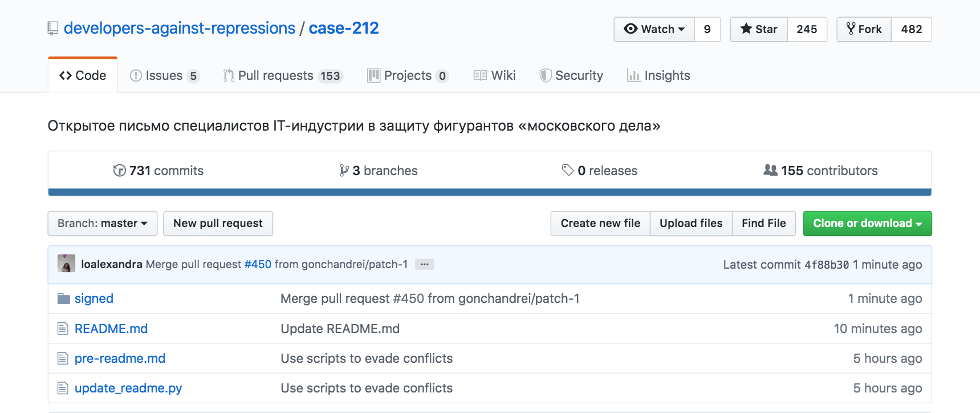Open the Branch: master selector
Image resolution: width=980 pixels, height=413 pixels.
(103, 224)
